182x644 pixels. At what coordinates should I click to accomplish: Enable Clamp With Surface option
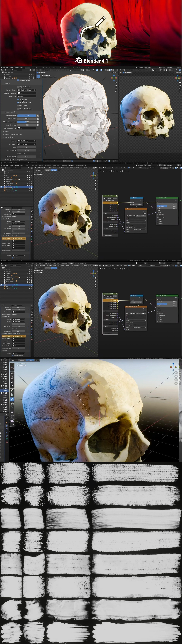point(18,109)
